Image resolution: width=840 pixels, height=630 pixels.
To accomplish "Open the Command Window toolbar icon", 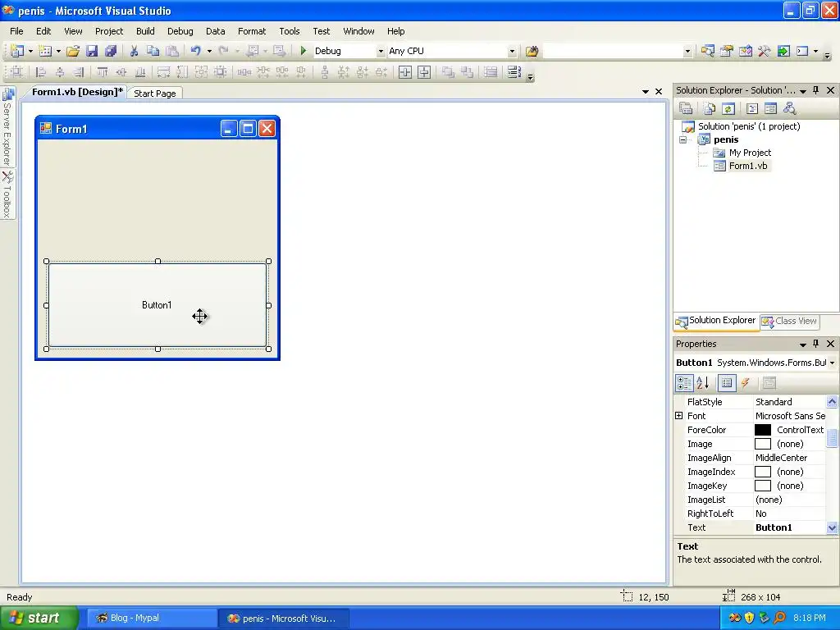I will 802,51.
